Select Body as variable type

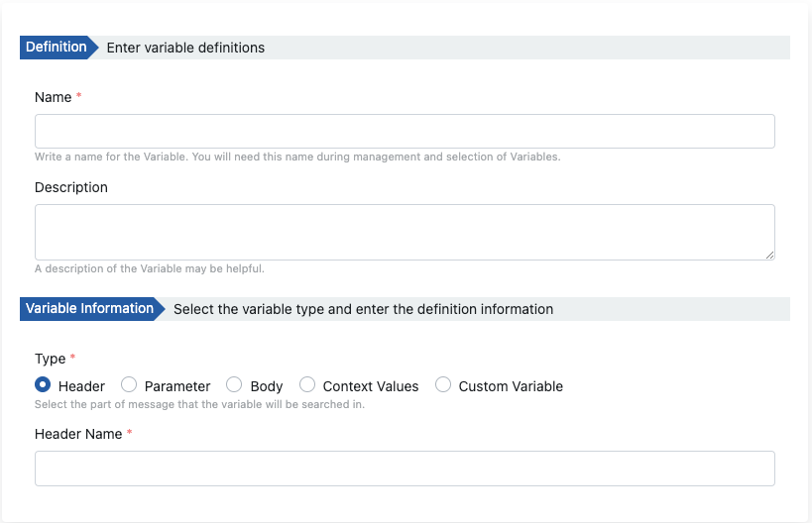[x=234, y=385]
